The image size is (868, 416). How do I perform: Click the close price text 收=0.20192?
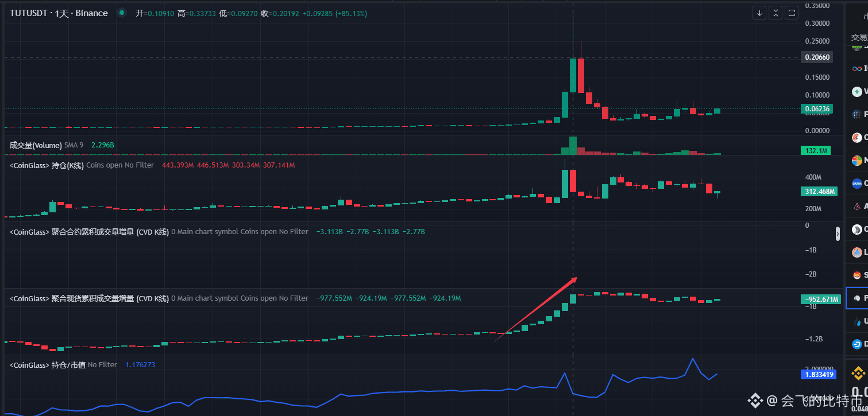tap(280, 13)
